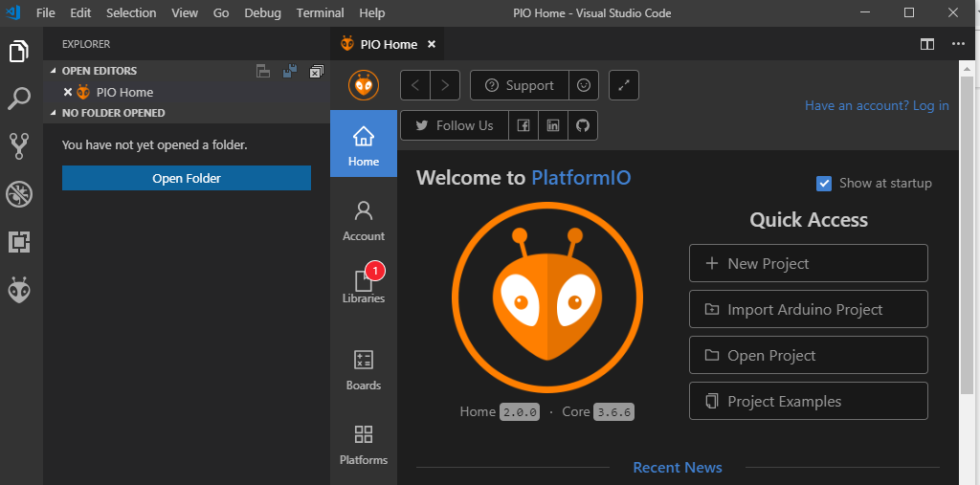Uncheck the Show at startup checkbox

pos(824,183)
